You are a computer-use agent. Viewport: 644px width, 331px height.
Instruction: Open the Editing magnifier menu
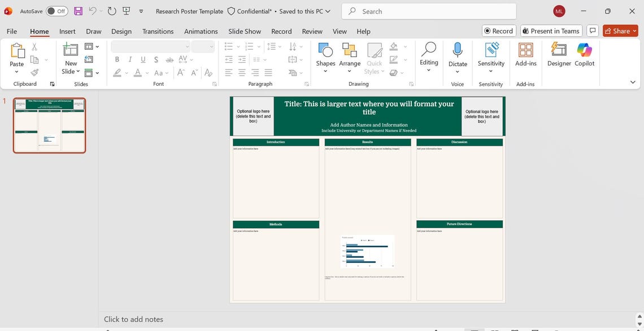click(x=429, y=57)
